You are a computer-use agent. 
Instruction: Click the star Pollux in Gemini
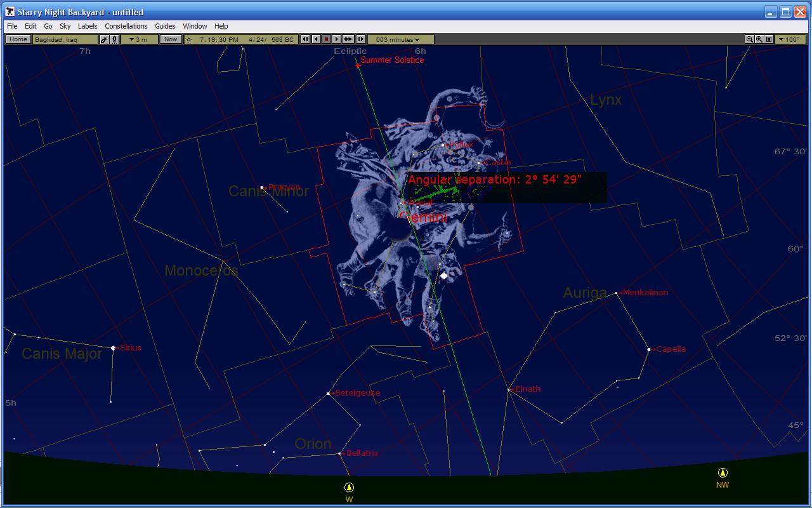click(443, 145)
